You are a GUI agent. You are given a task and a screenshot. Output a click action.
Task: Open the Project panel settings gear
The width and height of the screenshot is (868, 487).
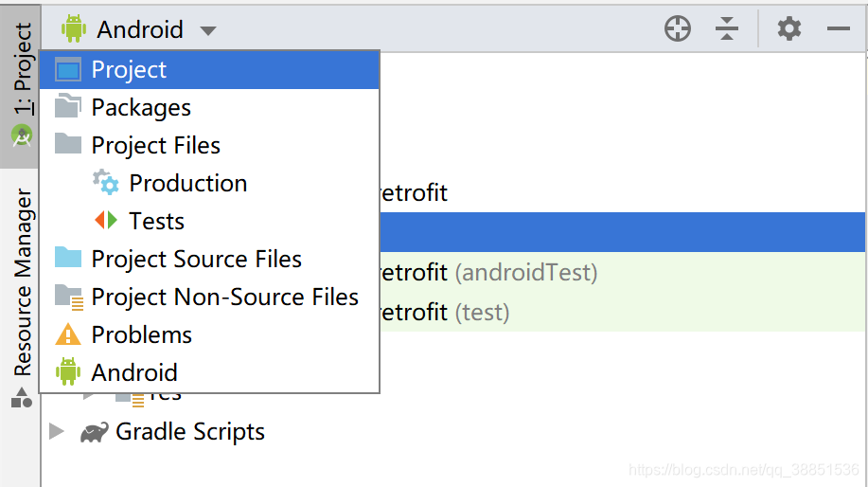[788, 28]
